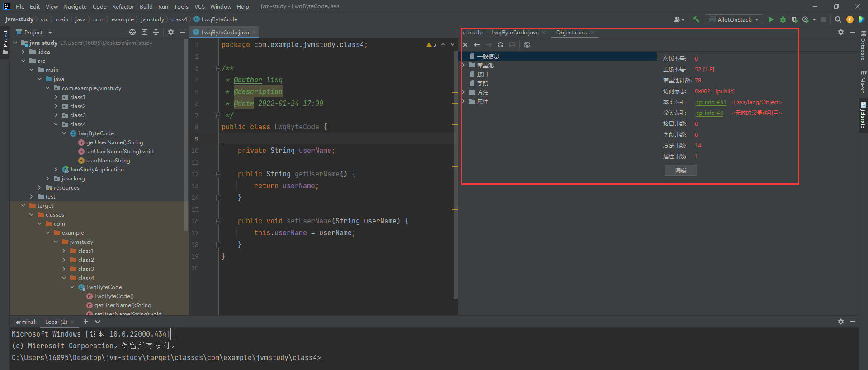Follow the cp_info #0 link
868x370 pixels.
[x=709, y=113]
